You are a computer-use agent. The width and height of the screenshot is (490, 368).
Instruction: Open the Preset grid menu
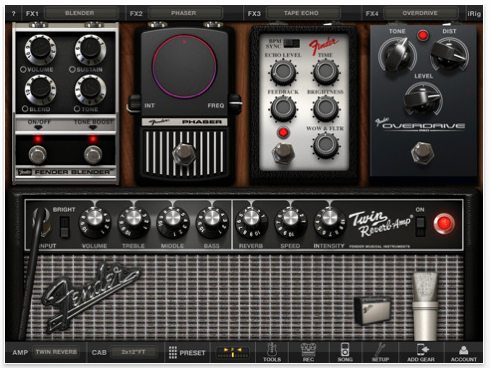(x=187, y=352)
